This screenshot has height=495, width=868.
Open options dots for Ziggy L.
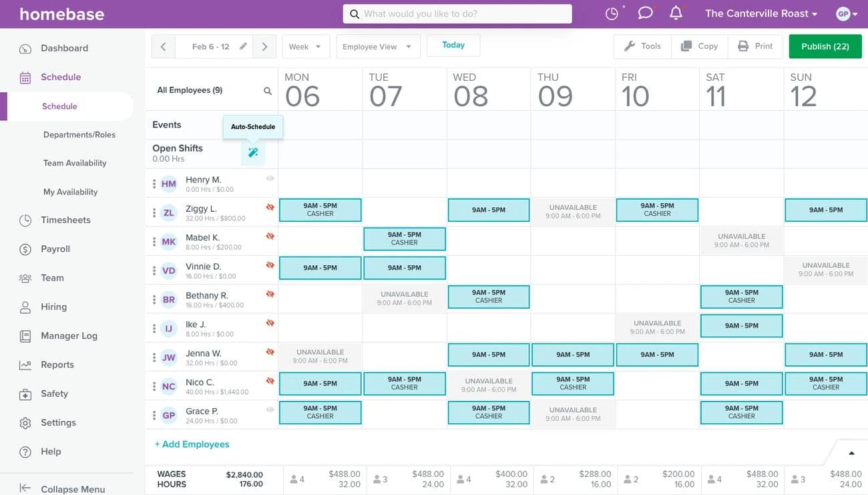[x=154, y=213]
